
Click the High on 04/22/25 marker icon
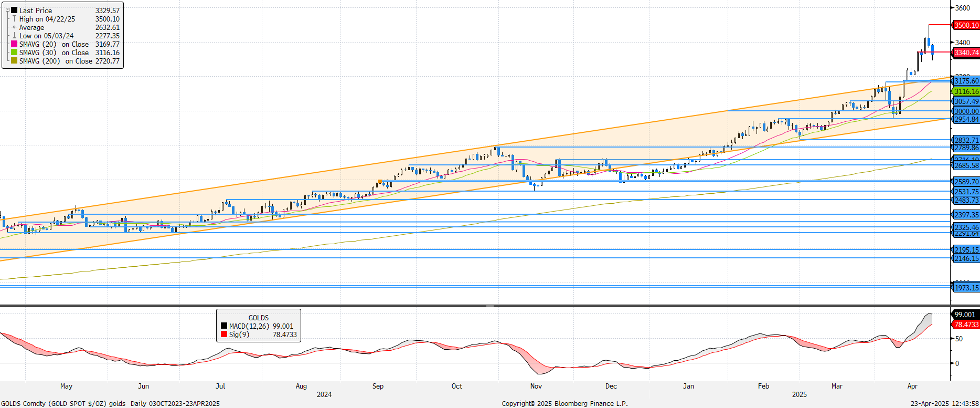click(x=14, y=19)
